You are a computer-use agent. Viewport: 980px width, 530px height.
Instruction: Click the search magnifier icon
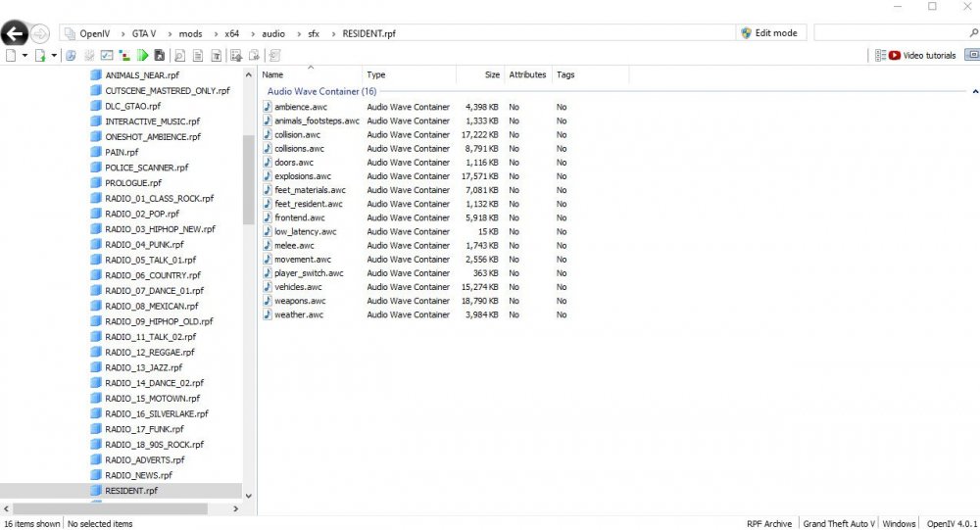pos(973,33)
